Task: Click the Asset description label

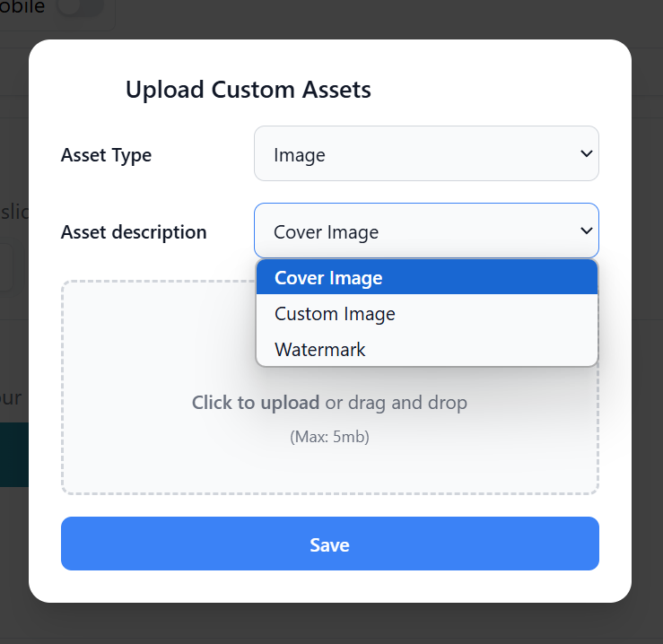Action: pyautogui.click(x=134, y=232)
